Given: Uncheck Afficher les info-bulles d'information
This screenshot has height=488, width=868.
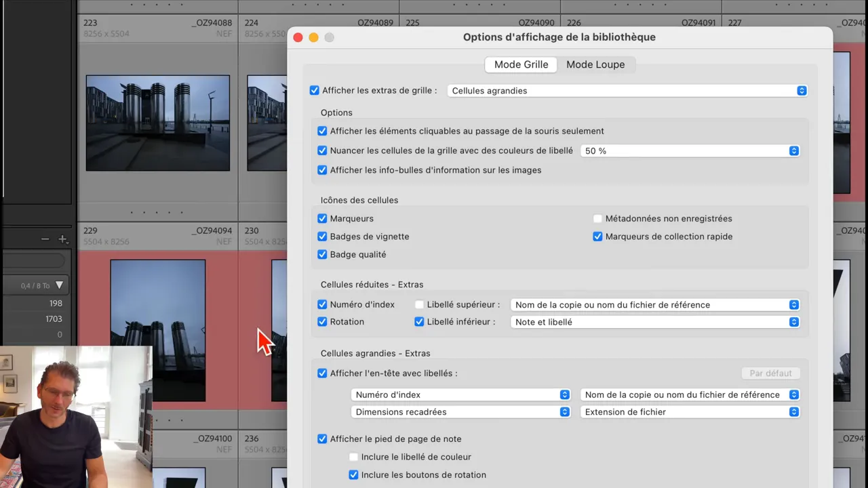Looking at the screenshot, I should [322, 170].
